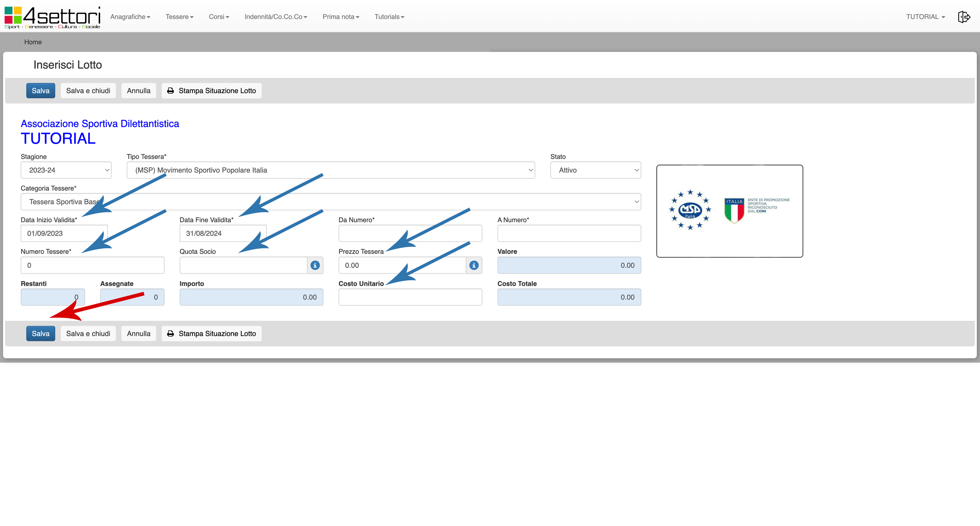The image size is (980, 526).
Task: Click the Prezzo Tessera info icon
Action: 474,265
